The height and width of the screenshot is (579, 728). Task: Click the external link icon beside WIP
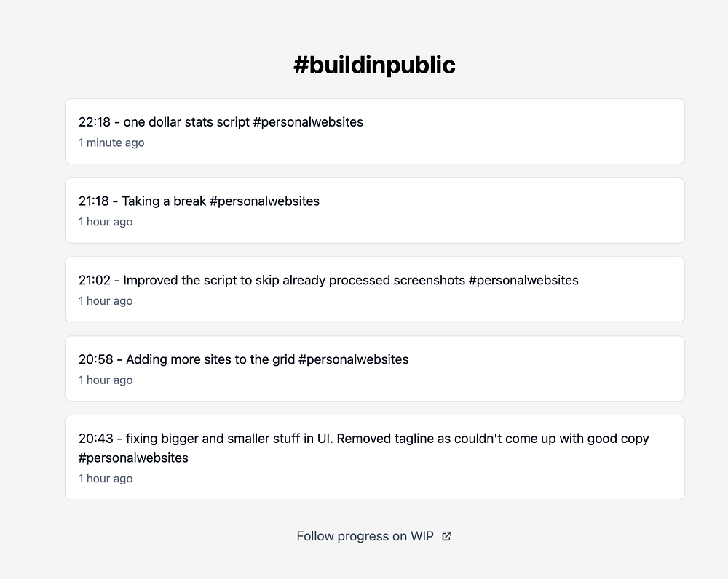point(447,536)
